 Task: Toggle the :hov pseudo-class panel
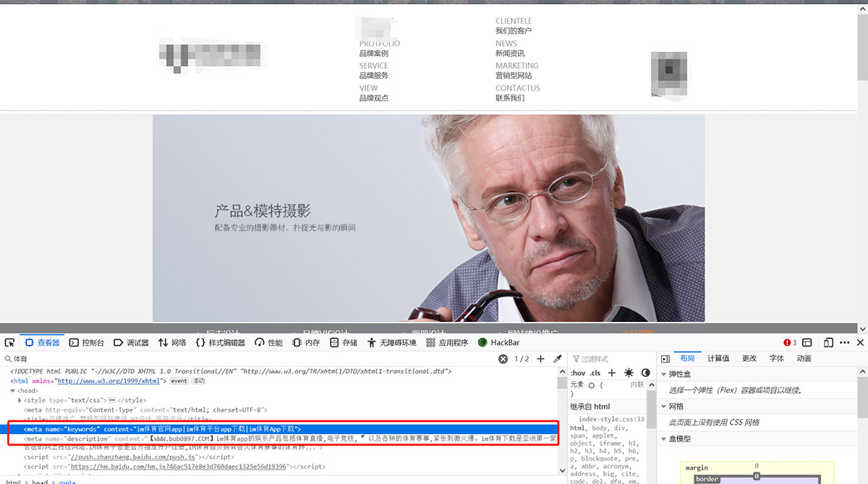pyautogui.click(x=577, y=373)
